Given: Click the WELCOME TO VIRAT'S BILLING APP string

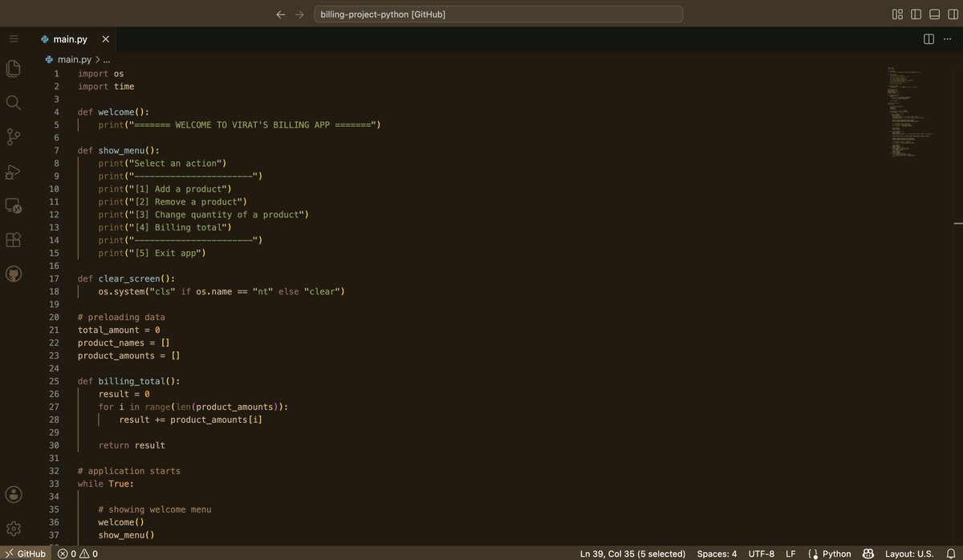Looking at the screenshot, I should pyautogui.click(x=253, y=124).
